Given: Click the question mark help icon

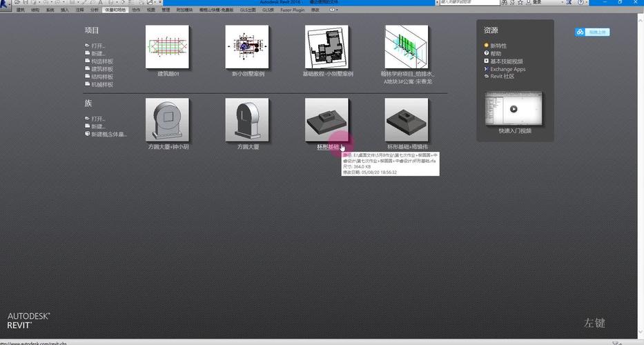Looking at the screenshot, I should click(x=580, y=2).
